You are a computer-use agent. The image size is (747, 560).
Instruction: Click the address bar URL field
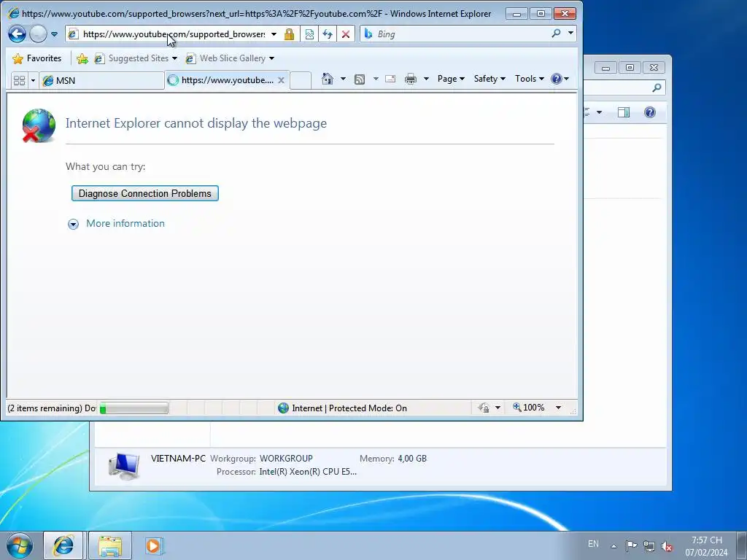click(174, 34)
